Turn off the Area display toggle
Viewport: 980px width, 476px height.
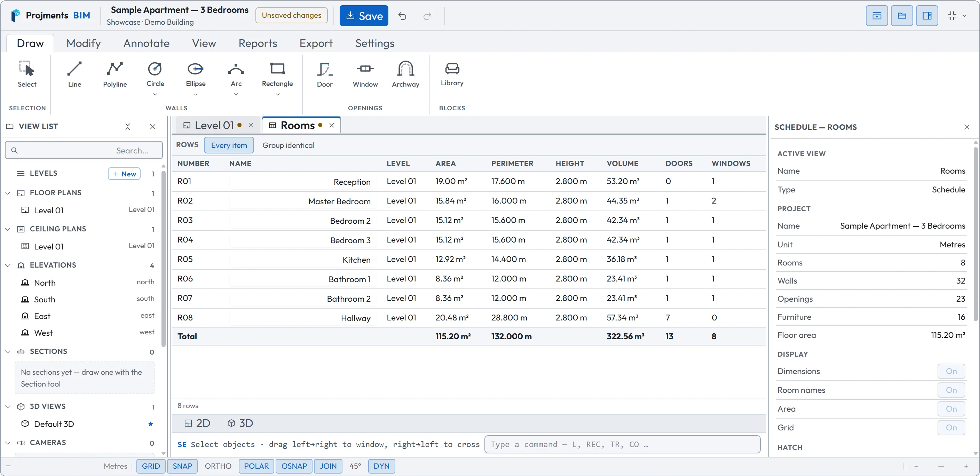951,408
